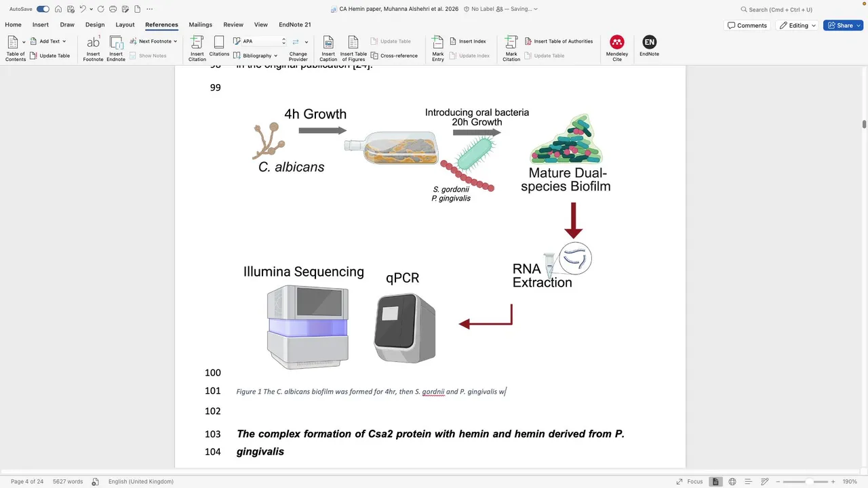The height and width of the screenshot is (488, 868).
Task: Expand the Change Provider dropdown arrow
Action: [307, 42]
